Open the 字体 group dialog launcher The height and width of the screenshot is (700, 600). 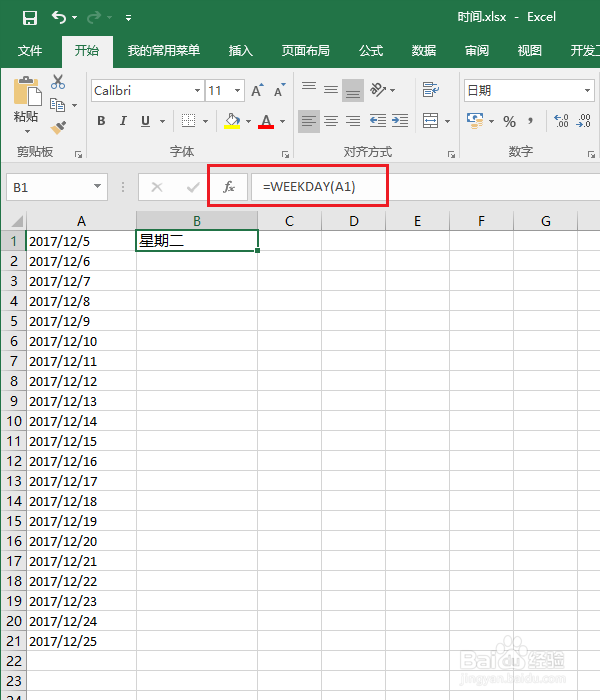click(285, 154)
